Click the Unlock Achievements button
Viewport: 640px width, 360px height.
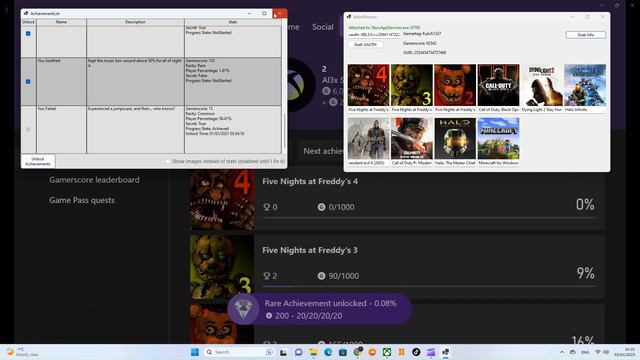point(38,161)
